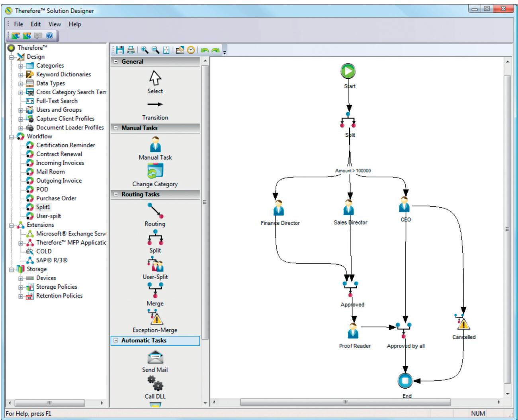The width and height of the screenshot is (518, 420).
Task: Open the toolbar overflow options arrow
Action: coord(225,51)
